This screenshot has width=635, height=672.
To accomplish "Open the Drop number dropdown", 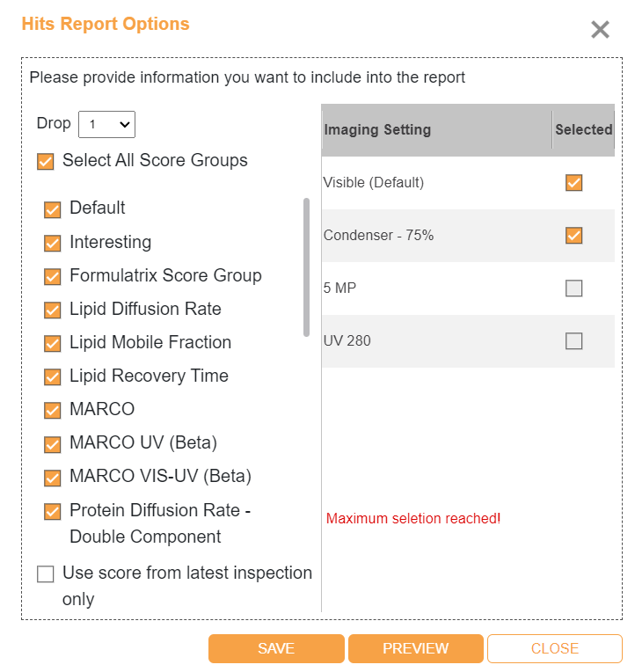I will click(106, 124).
